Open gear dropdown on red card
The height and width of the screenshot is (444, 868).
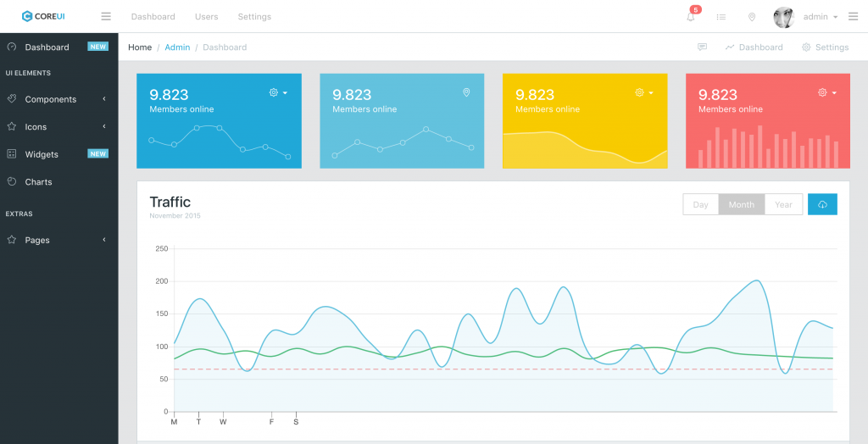pyautogui.click(x=827, y=92)
